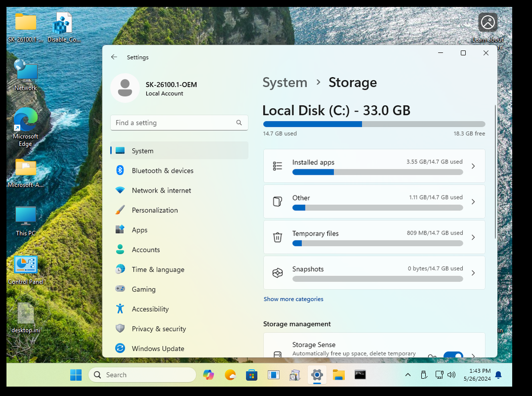
Task: Select the Time & language clock icon
Action: click(120, 269)
